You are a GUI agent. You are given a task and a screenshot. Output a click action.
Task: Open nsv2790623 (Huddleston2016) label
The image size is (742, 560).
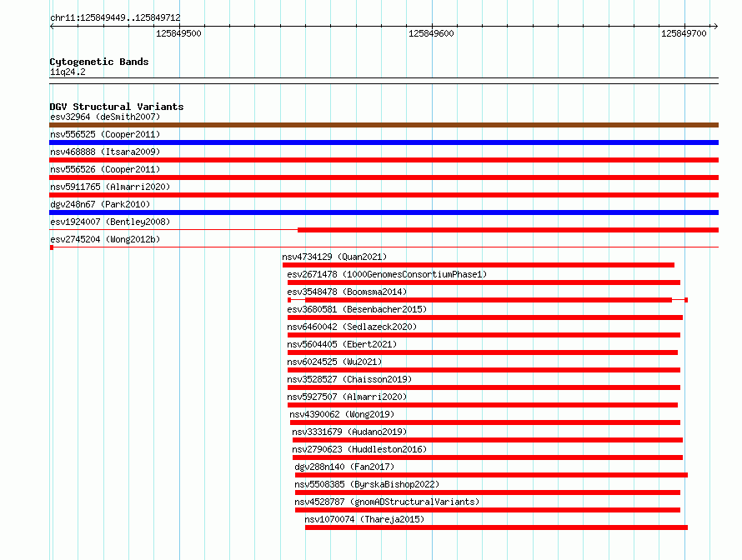[359, 449]
